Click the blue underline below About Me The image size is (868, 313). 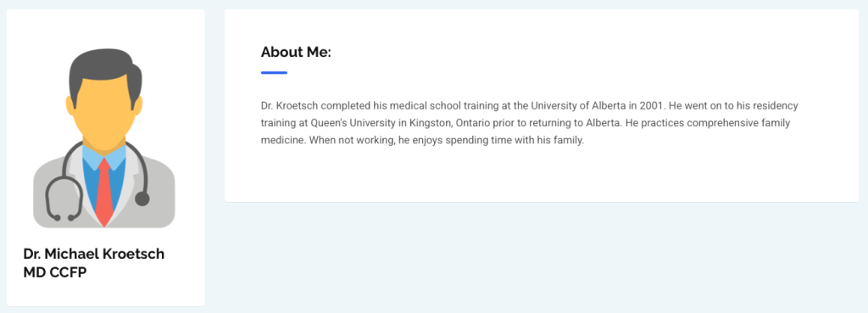coord(274,73)
